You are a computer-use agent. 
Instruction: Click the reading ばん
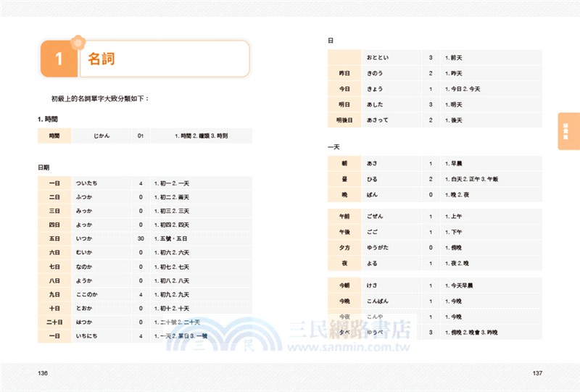click(372, 194)
